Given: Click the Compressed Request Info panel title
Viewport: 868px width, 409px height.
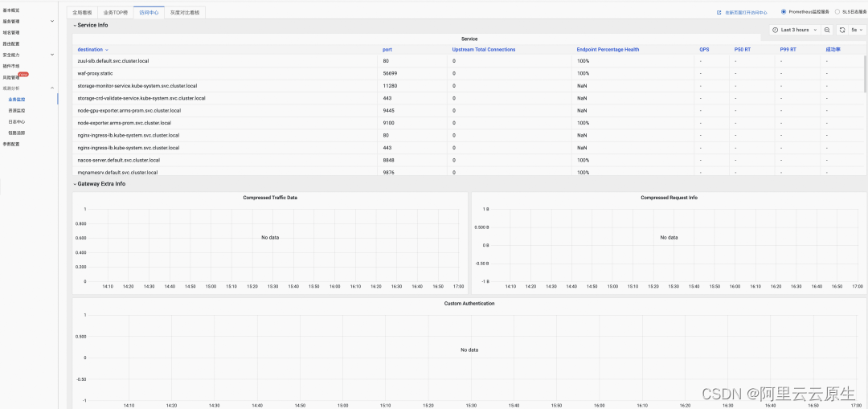Looking at the screenshot, I should point(669,198).
